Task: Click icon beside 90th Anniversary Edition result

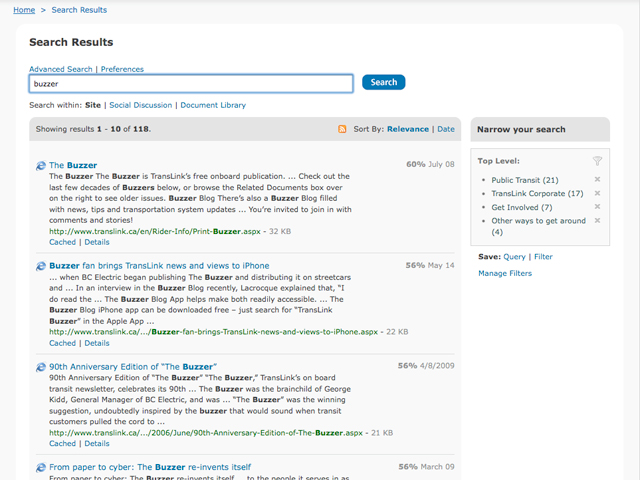Action: tap(40, 367)
